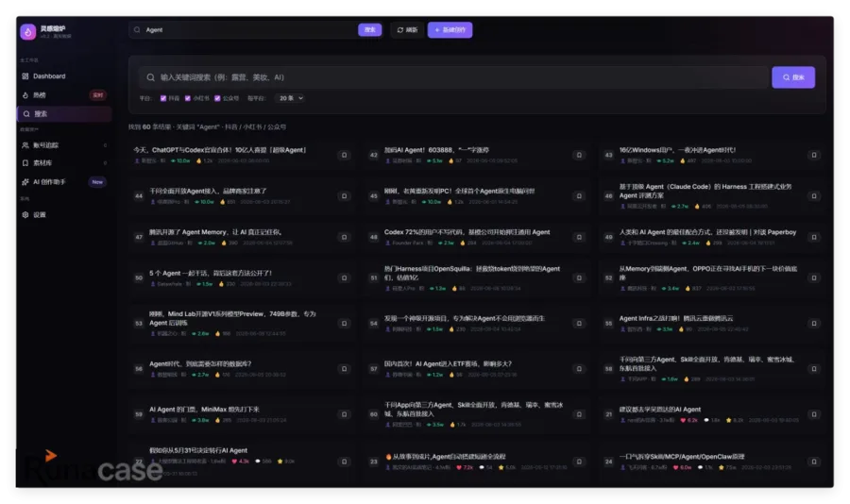Open the Codex 72% result title
Image resolution: width=850 pixels, height=504 pixels.
[x=467, y=232]
